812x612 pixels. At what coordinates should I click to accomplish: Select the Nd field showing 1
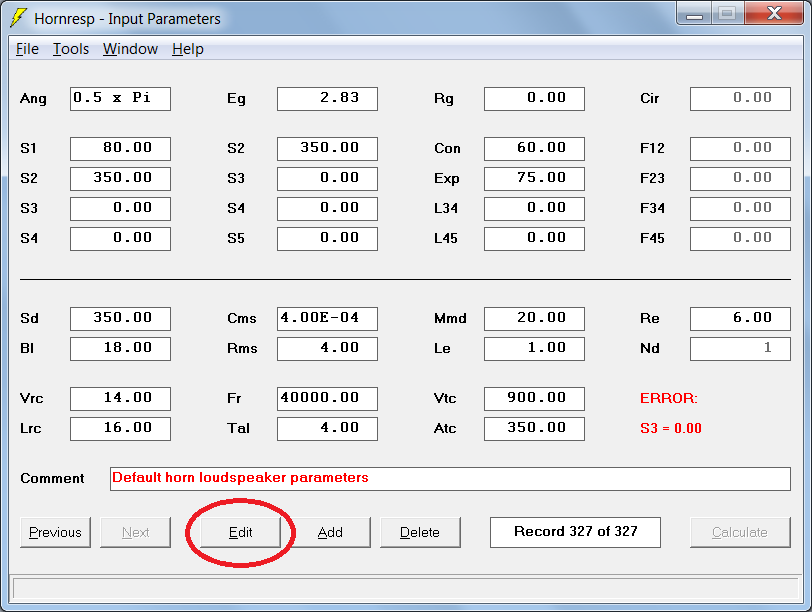click(740, 348)
